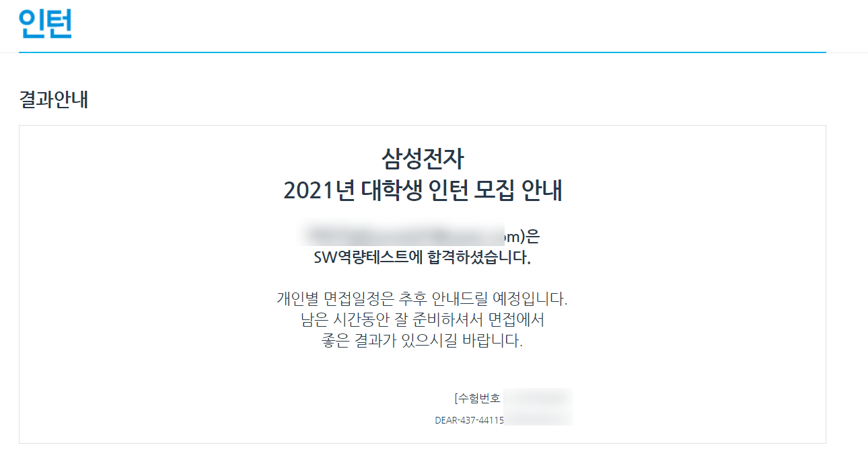Click the [수험번호 label
Image resolution: width=868 pixels, height=476 pixels.
[477, 398]
